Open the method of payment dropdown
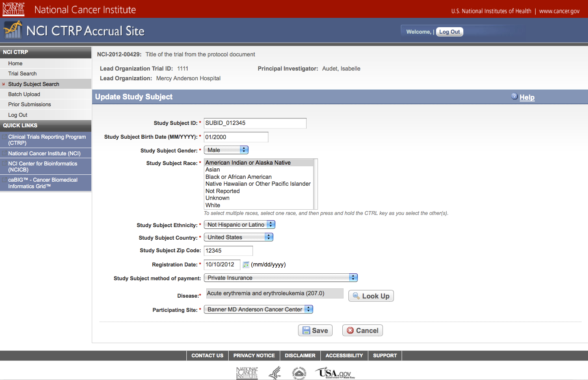 (x=281, y=278)
